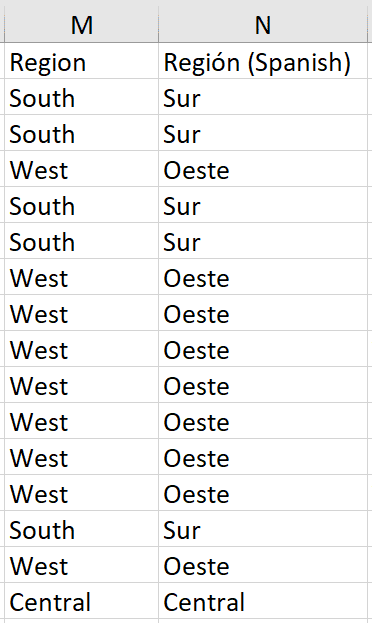Viewport: 372px width, 623px height.
Task: Select the first West cell in column M
Action: pyautogui.click(x=81, y=169)
